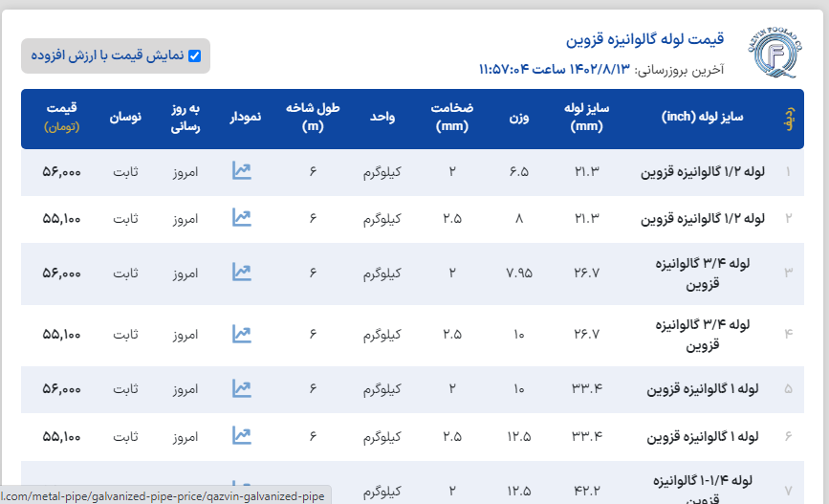Image resolution: width=829 pixels, height=504 pixels.
Task: Show chart for row 3 (3/4 pipe, 2mm)
Action: 241,273
